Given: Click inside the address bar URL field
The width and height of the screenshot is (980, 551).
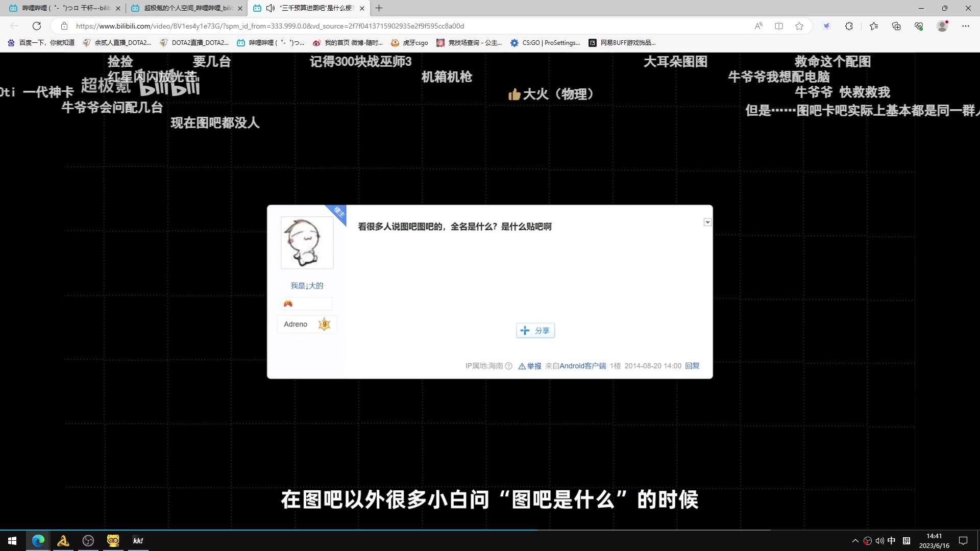Looking at the screenshot, I should pos(306,26).
